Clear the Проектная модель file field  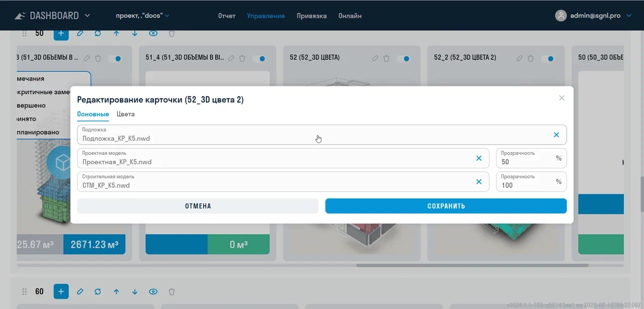pos(478,158)
